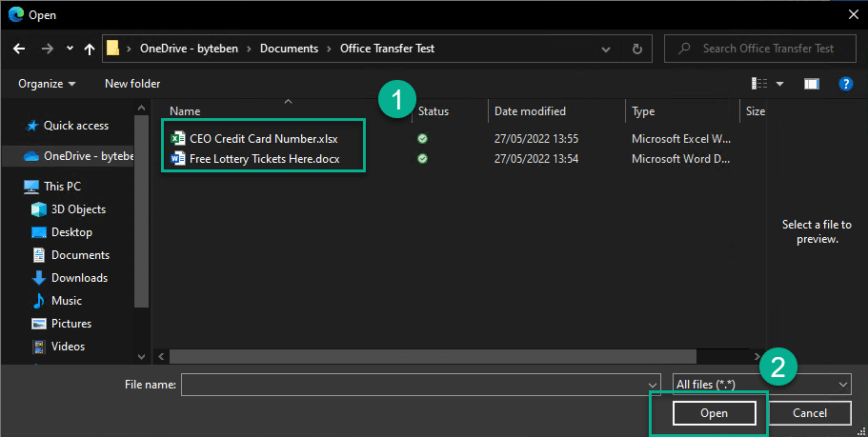This screenshot has width=868, height=437.
Task: Click the Edge icon in title bar
Action: coord(16,15)
